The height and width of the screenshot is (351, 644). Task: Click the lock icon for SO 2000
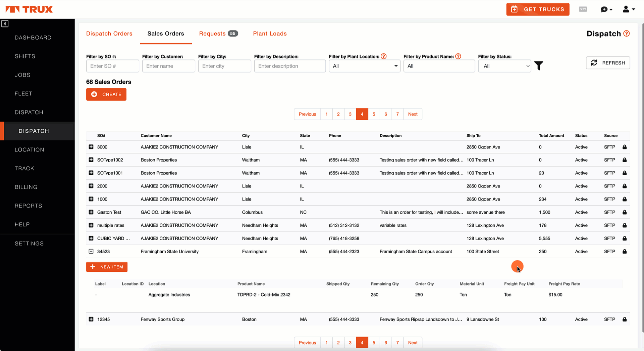(x=625, y=186)
